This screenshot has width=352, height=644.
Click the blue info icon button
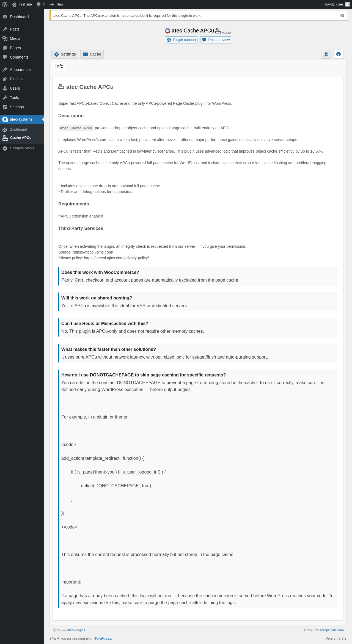coord(339,54)
